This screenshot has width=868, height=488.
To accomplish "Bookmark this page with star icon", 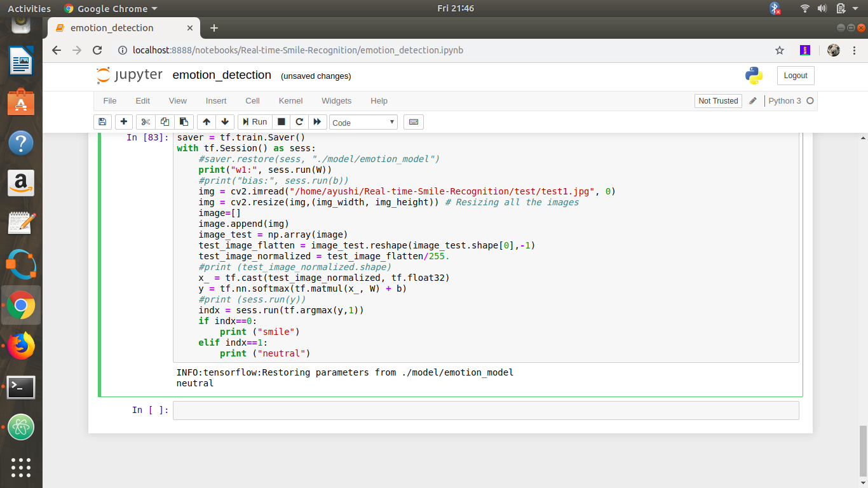I will pos(780,50).
